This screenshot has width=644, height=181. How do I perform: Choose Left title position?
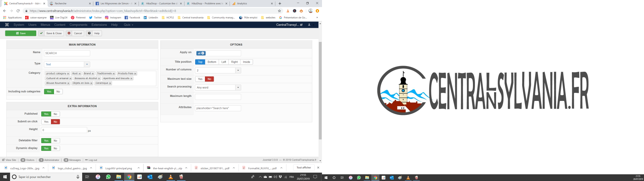click(x=224, y=62)
